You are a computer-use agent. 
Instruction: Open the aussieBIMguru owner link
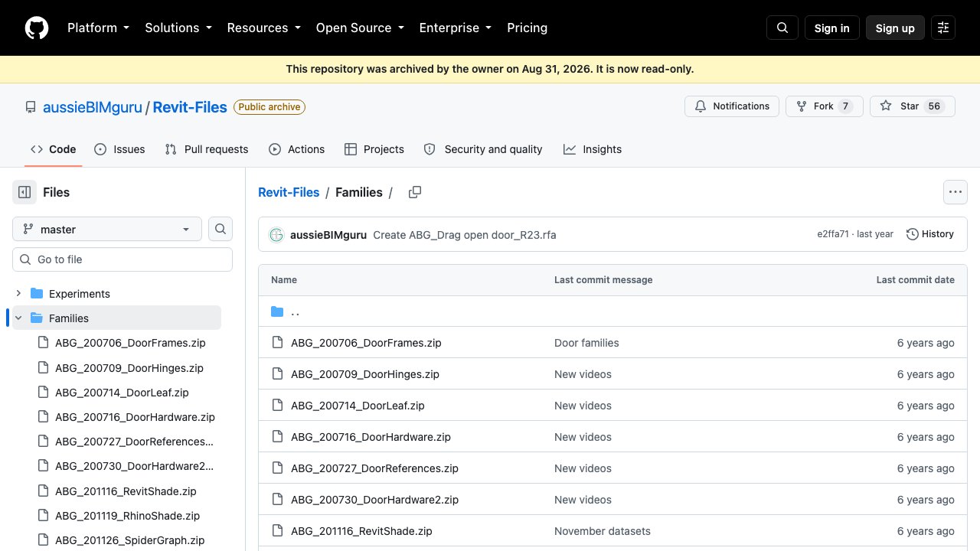pyautogui.click(x=93, y=107)
